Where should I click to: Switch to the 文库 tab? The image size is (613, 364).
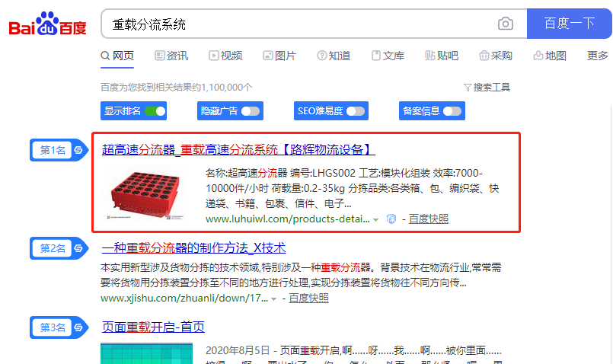pyautogui.click(x=388, y=56)
